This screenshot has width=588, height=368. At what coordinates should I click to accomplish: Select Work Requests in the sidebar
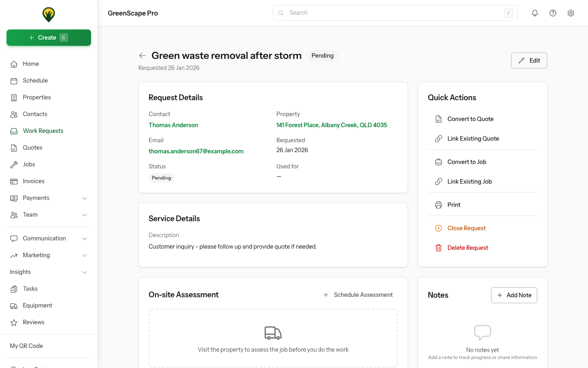coord(43,131)
